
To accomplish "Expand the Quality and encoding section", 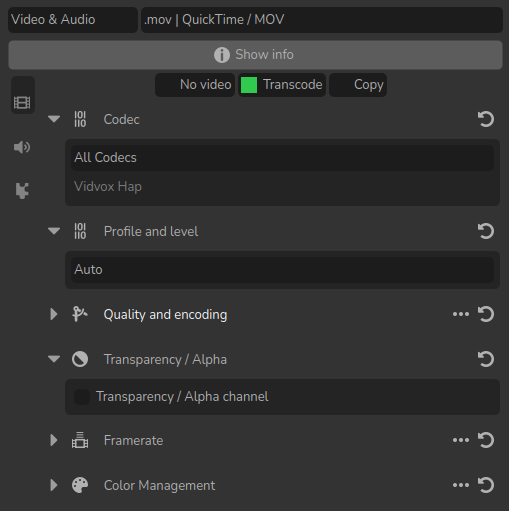I will pyautogui.click(x=54, y=314).
